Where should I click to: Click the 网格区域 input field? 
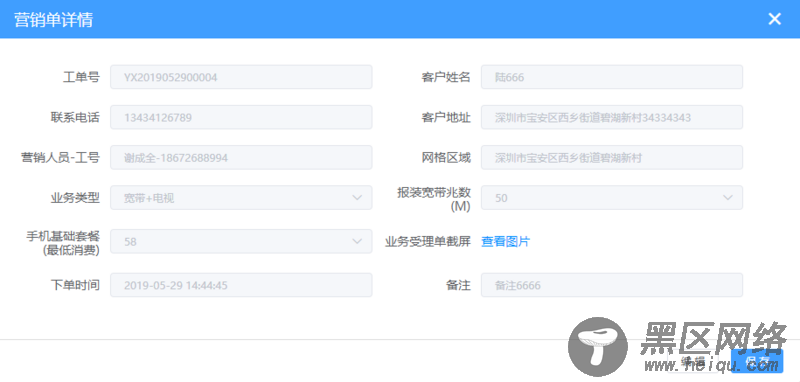coord(612,158)
